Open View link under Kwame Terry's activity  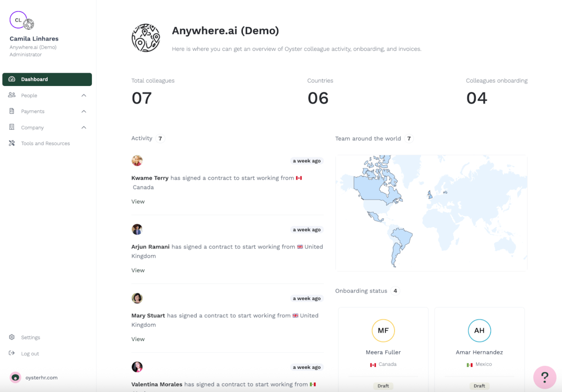[138, 201]
